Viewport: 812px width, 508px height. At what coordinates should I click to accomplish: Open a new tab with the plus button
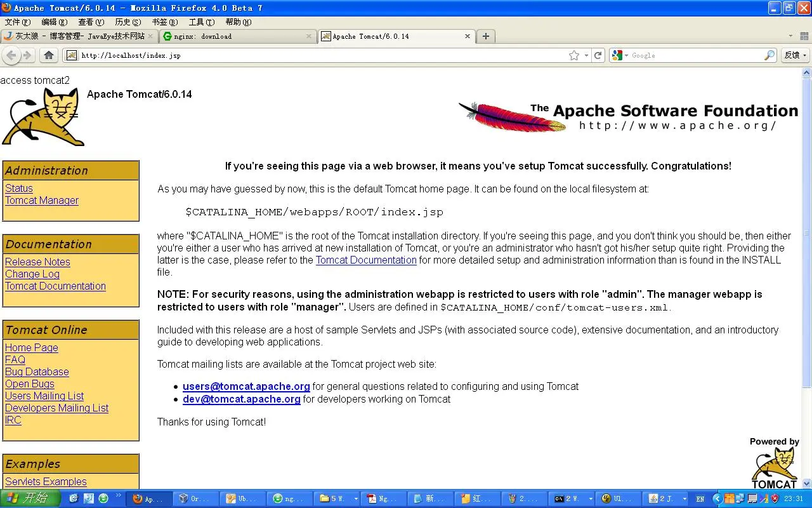tap(485, 36)
